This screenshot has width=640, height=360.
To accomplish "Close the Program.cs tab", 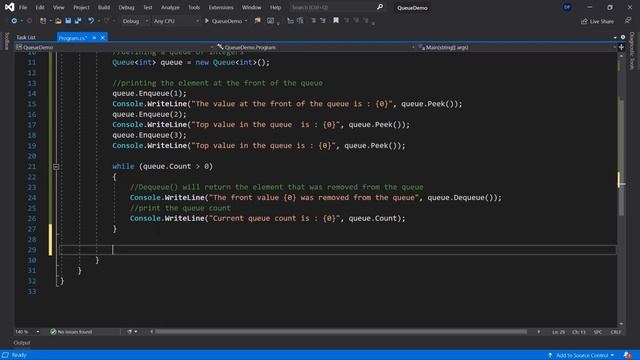I will tap(103, 38).
